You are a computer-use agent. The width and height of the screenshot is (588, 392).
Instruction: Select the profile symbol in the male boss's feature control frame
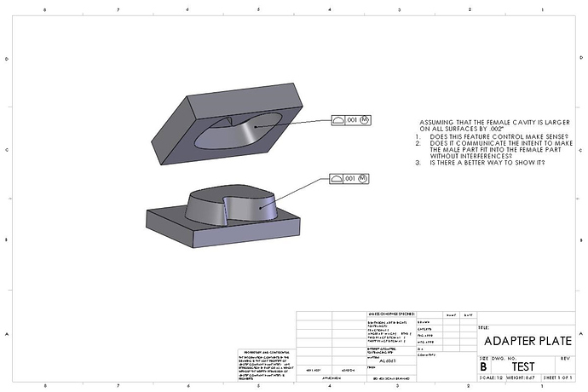point(336,179)
